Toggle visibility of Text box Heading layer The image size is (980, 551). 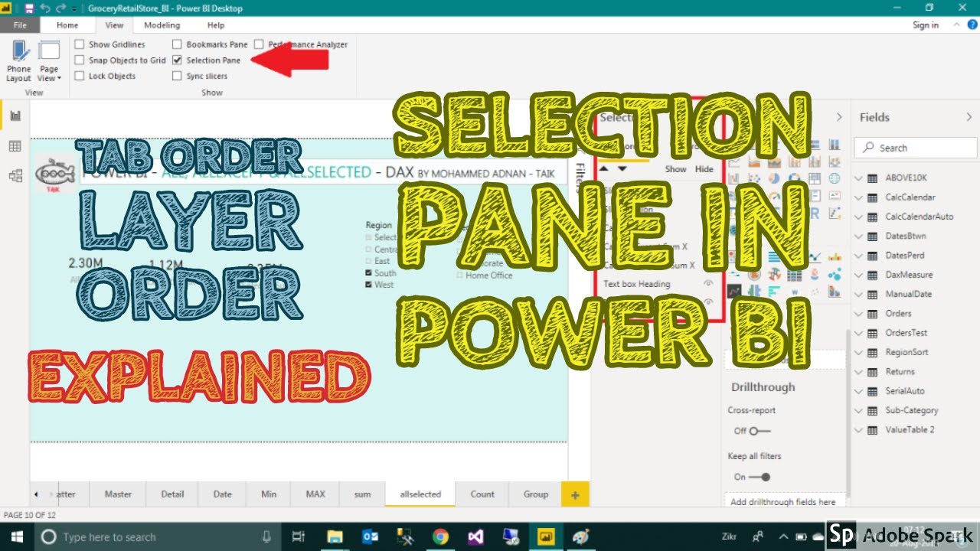[x=708, y=283]
